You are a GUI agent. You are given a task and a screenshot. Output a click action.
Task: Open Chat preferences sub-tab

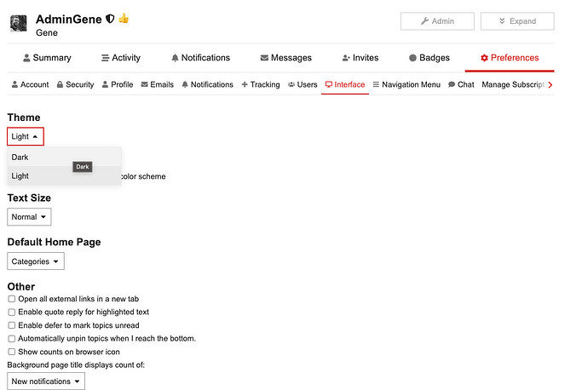pos(461,84)
